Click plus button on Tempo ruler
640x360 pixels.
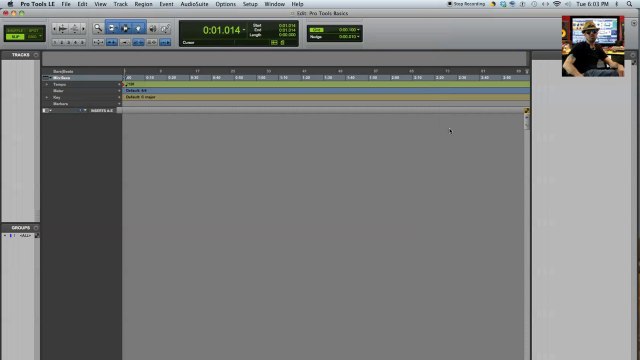[x=119, y=84]
